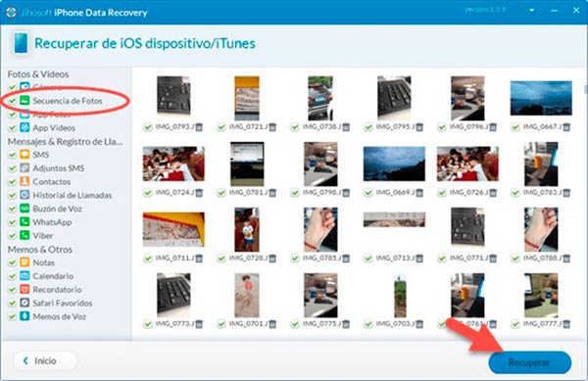Click the Viber phone icon
The height and width of the screenshot is (381, 588).
tap(24, 235)
